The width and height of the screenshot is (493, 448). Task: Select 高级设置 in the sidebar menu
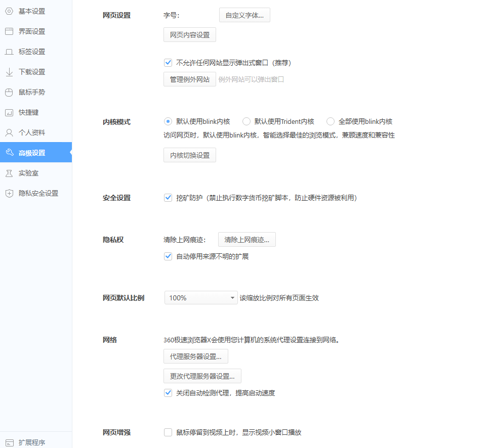click(36, 153)
